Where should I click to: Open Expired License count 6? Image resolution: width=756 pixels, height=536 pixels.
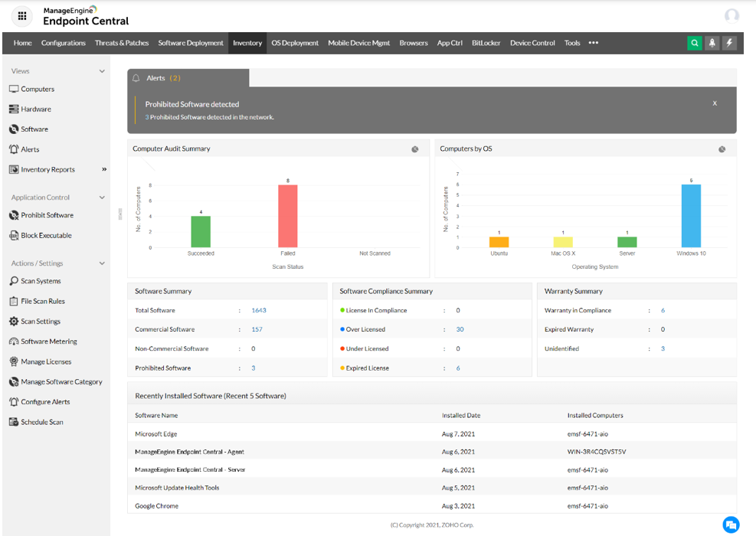coord(458,368)
